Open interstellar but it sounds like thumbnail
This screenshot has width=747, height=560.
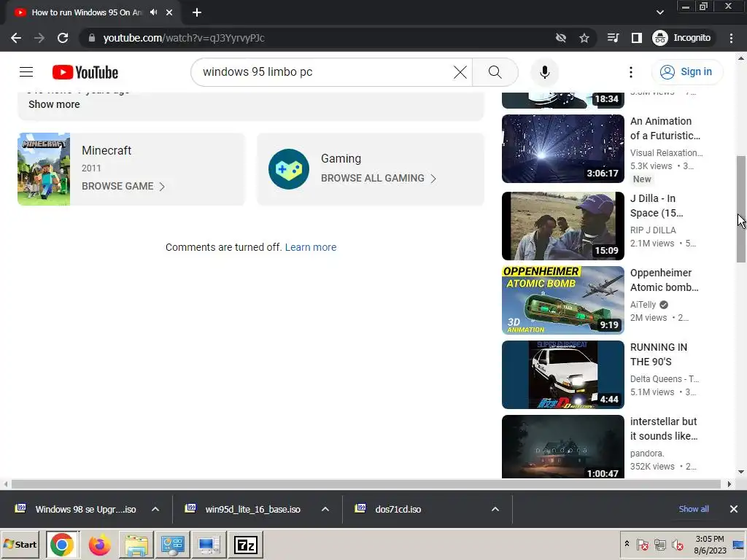pyautogui.click(x=562, y=447)
